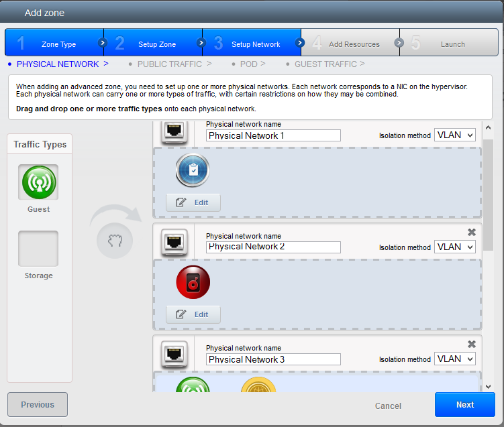
Task: Edit traffic type in Physical Network 1
Action: click(x=193, y=202)
